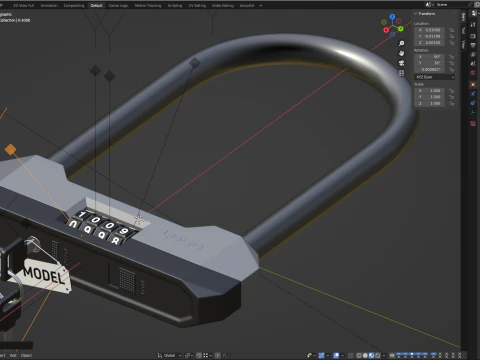Click the red X axis gizmo ball

[386, 30]
